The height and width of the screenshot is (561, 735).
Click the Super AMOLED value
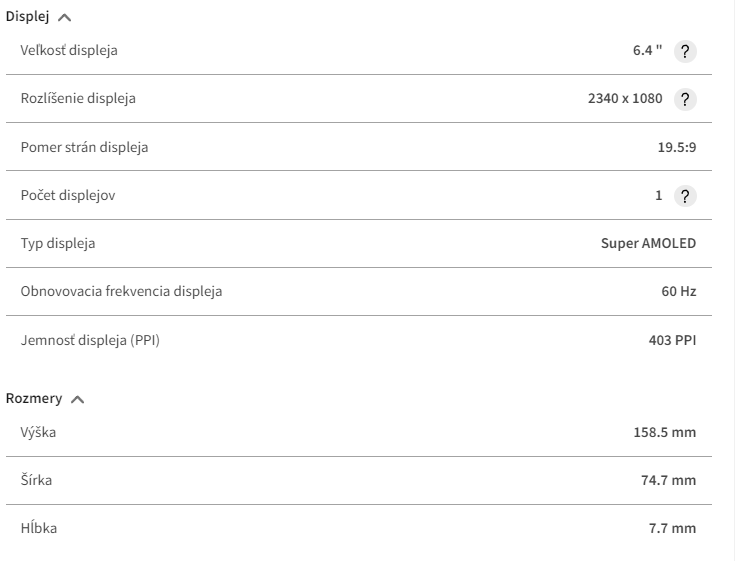pyautogui.click(x=648, y=243)
